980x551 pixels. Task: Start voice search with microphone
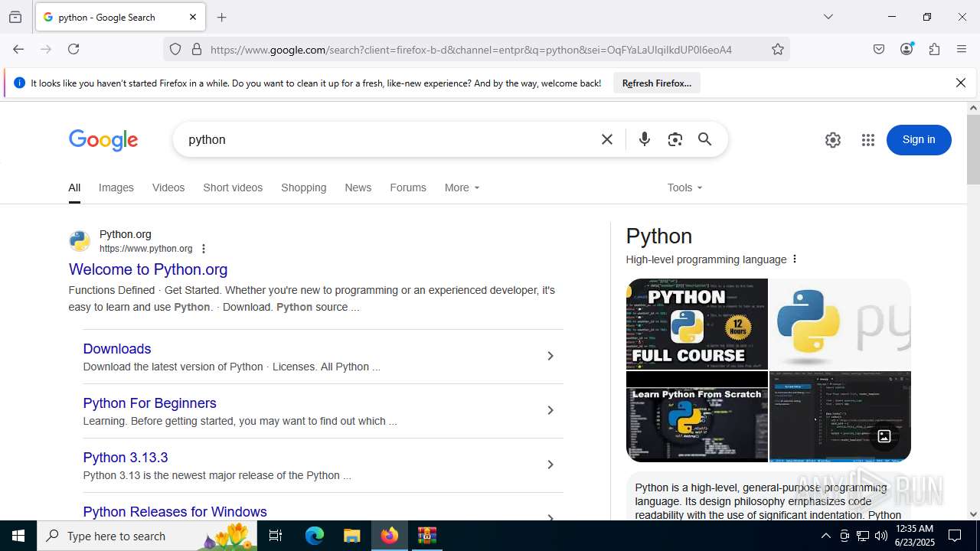click(645, 139)
